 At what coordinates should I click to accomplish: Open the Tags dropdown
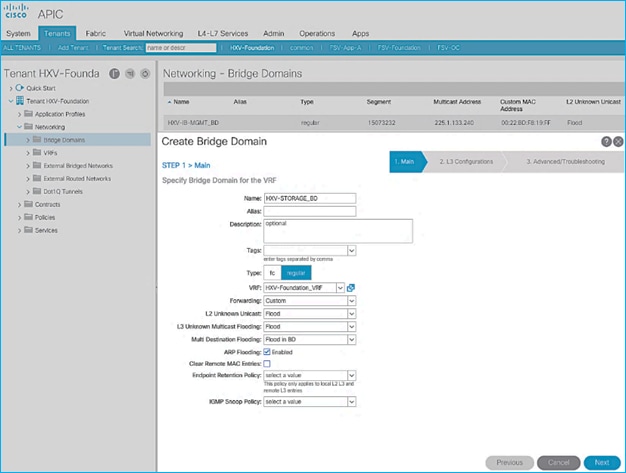coord(351,251)
